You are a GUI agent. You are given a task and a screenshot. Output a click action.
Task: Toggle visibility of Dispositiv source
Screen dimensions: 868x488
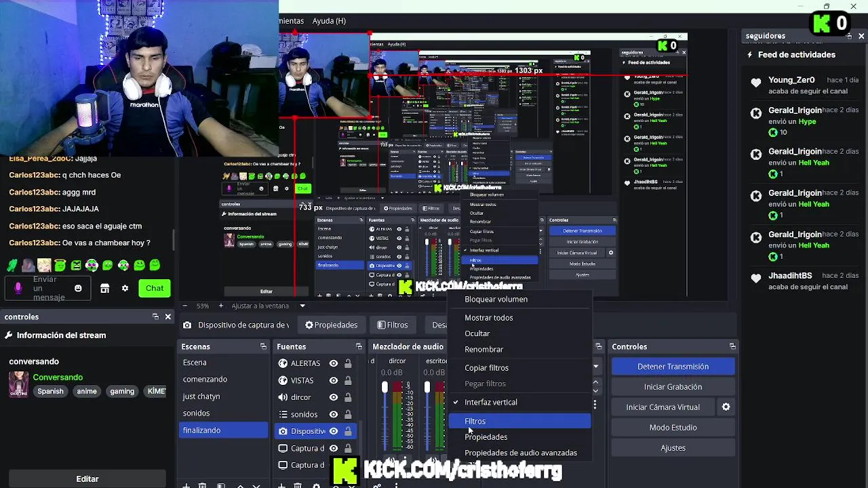334,431
